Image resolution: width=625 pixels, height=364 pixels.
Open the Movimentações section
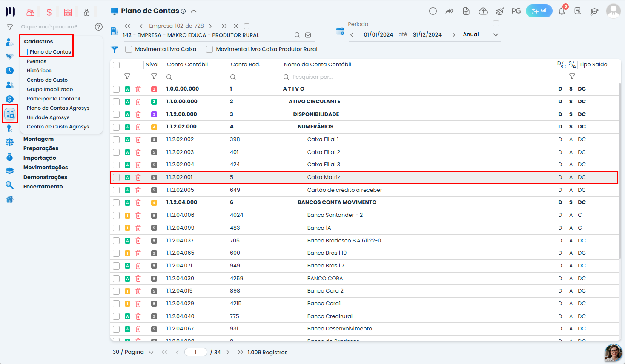coord(46,168)
